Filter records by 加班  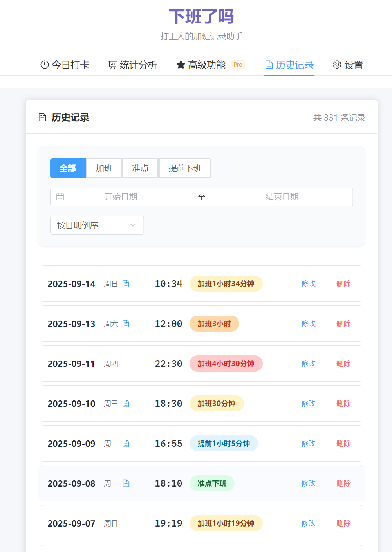click(x=104, y=168)
